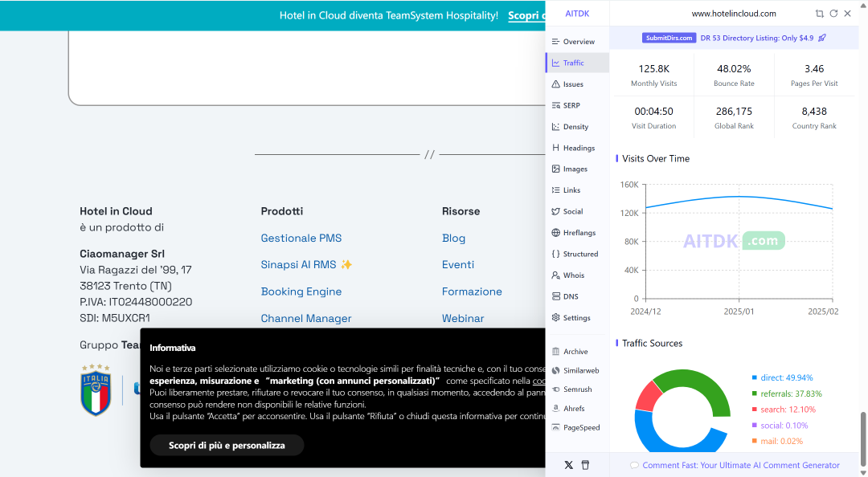Screen dimensions: 868x477
Task: Click the Visits Over Time line chart
Action: tap(739, 241)
